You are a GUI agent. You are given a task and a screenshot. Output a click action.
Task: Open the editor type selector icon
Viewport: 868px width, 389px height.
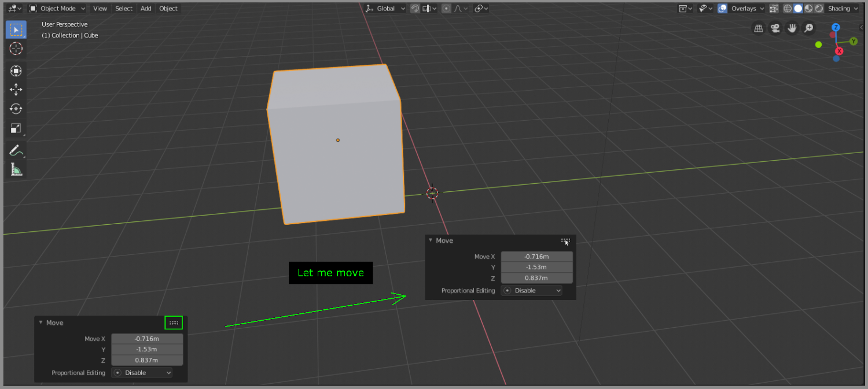tap(14, 9)
